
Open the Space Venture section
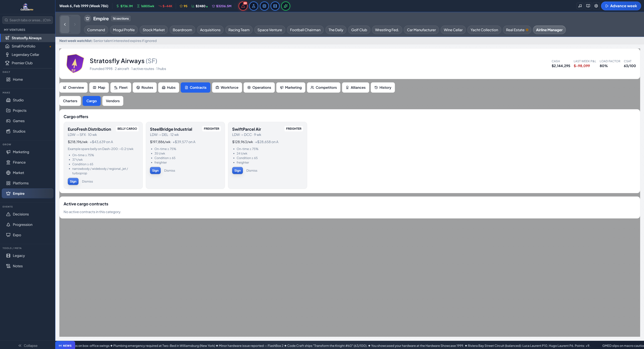pos(270,30)
